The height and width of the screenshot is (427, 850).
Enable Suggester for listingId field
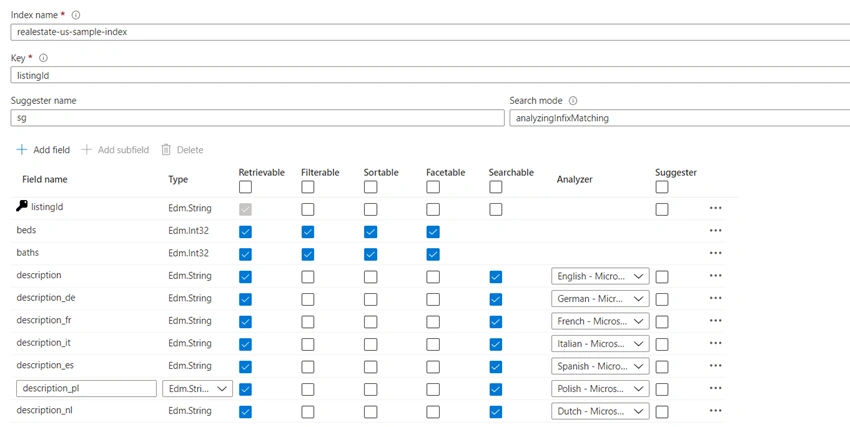662,209
